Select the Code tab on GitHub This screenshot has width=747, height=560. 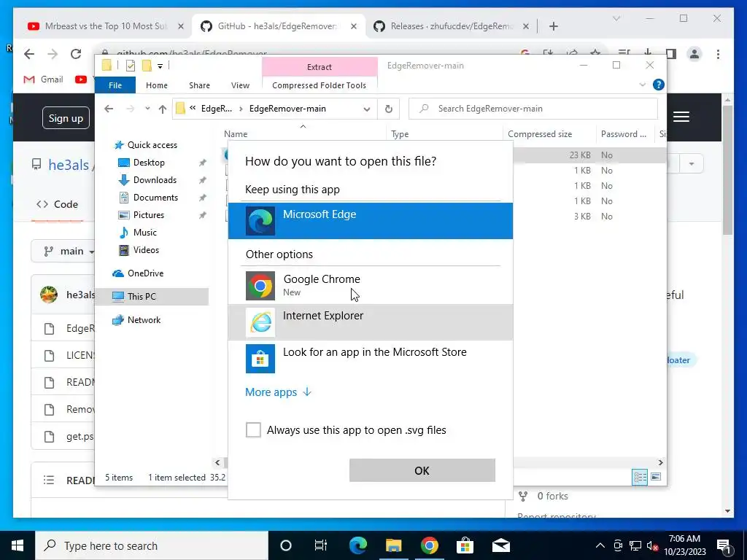click(57, 204)
